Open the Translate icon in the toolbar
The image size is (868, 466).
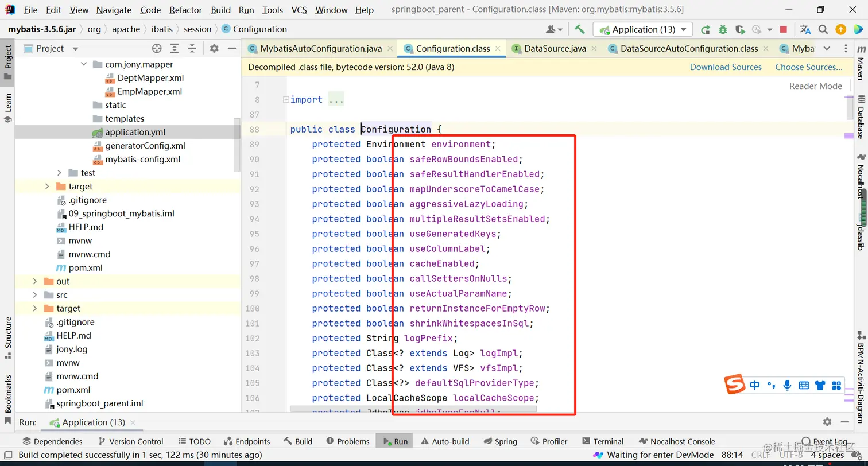click(805, 29)
